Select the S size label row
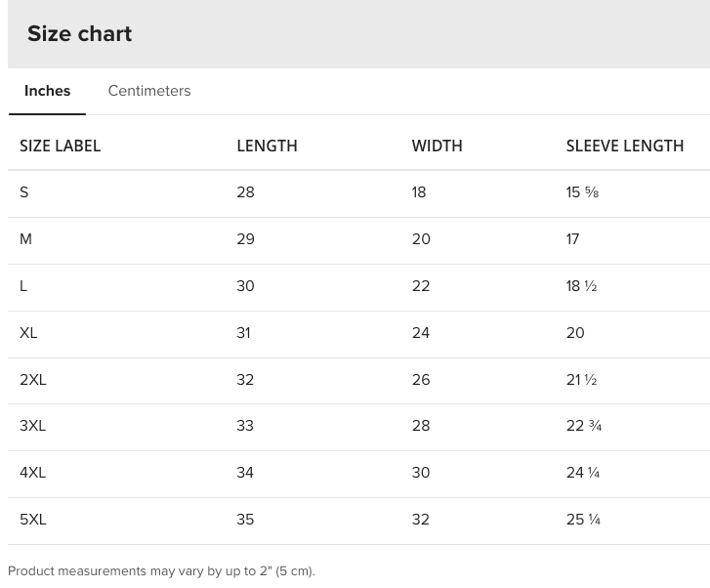This screenshot has width=710, height=588. [x=24, y=192]
